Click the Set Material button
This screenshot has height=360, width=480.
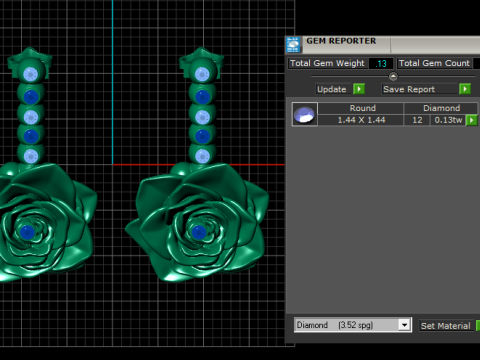(x=445, y=326)
